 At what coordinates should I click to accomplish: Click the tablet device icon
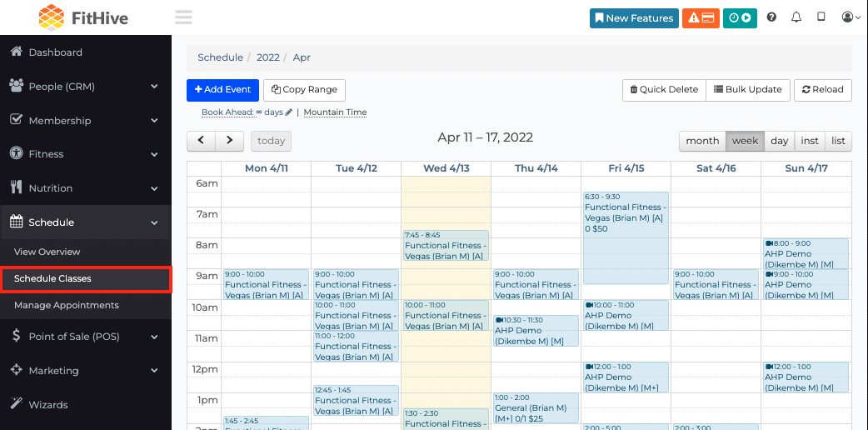[821, 17]
